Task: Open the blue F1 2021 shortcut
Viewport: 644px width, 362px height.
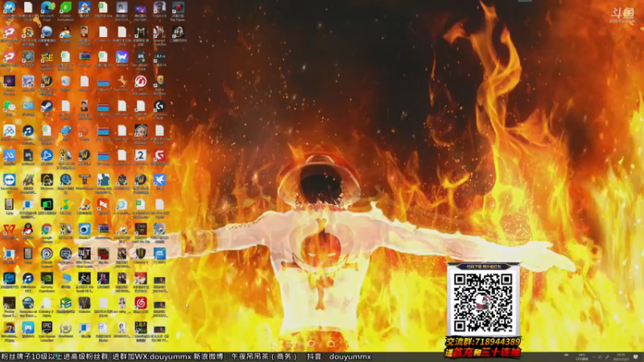Action: pos(159,254)
